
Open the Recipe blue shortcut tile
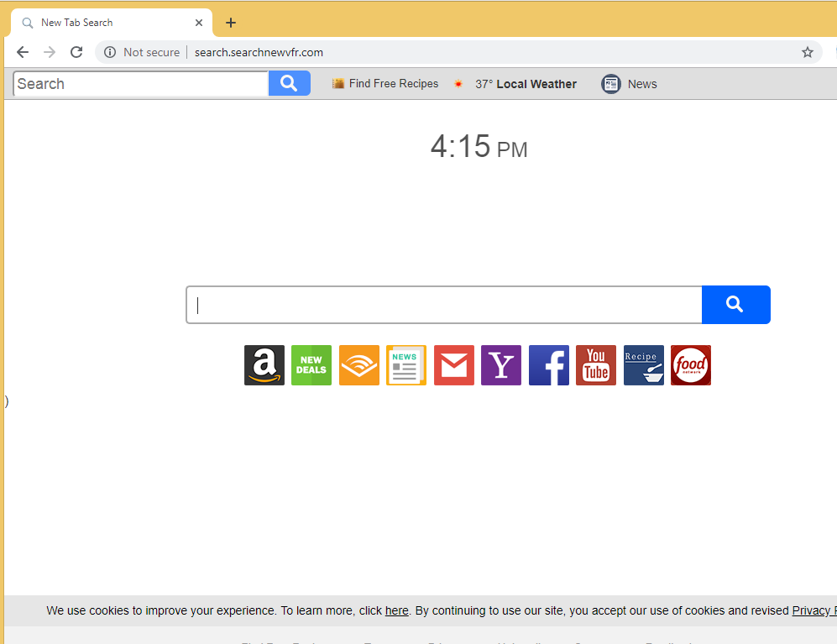(644, 365)
